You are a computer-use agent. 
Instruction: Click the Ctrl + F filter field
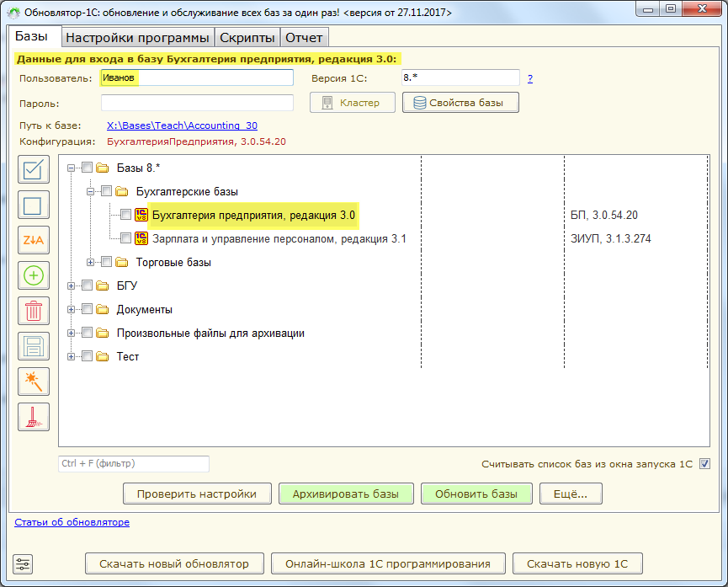tap(133, 464)
